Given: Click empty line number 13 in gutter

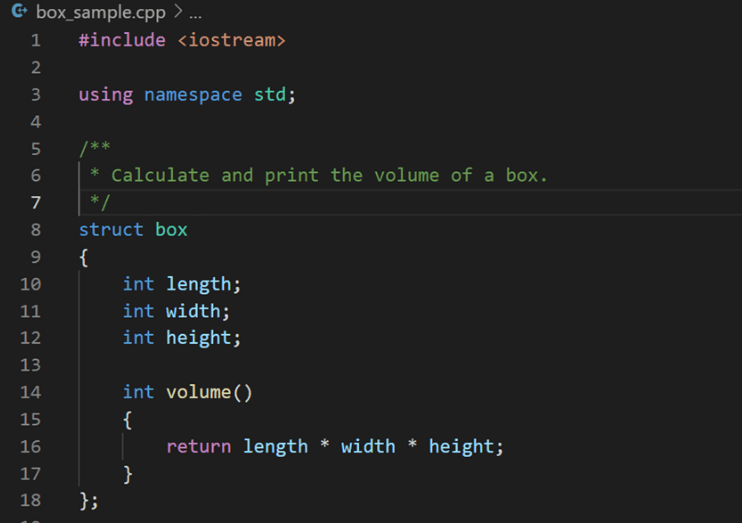Looking at the screenshot, I should point(31,365).
